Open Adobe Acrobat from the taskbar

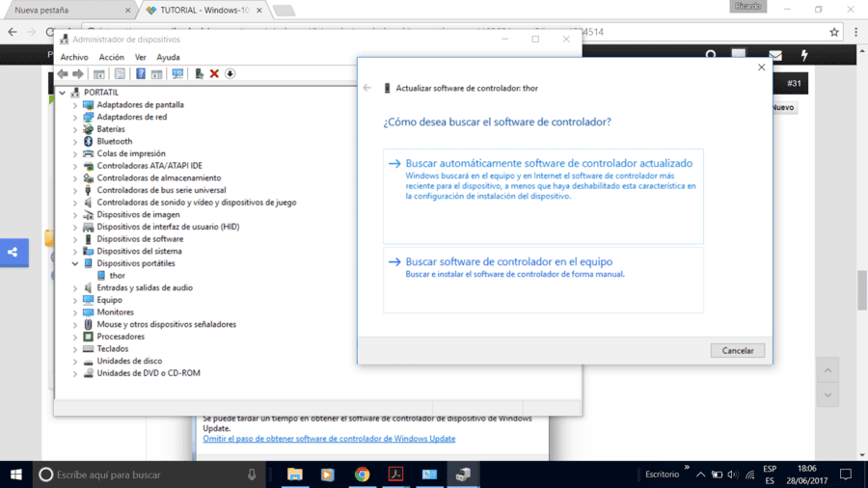(x=395, y=474)
